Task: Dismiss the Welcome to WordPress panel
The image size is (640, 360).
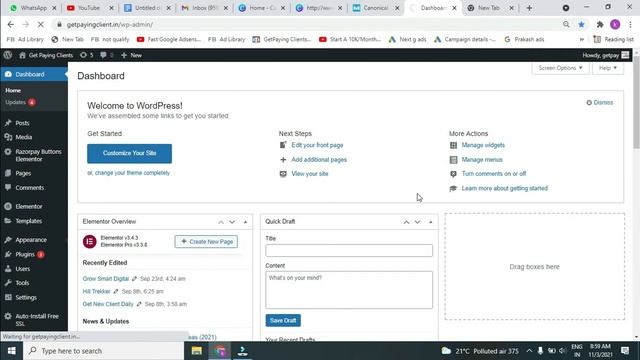Action: (x=600, y=102)
